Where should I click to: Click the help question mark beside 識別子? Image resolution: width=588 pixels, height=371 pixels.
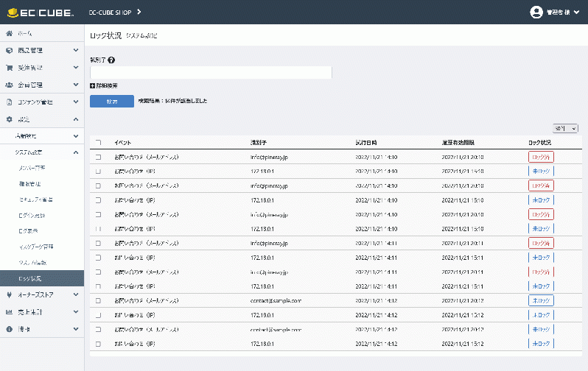point(111,60)
